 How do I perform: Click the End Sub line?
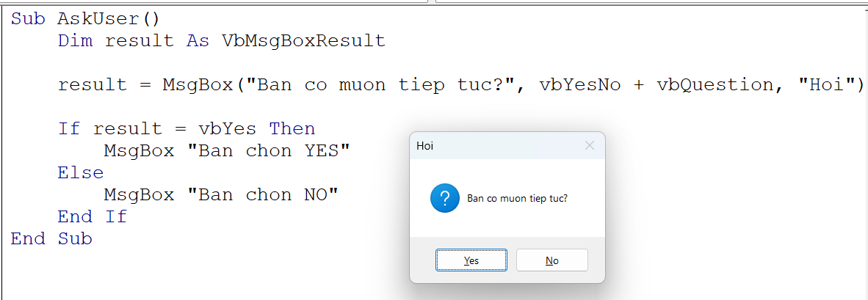tap(51, 239)
